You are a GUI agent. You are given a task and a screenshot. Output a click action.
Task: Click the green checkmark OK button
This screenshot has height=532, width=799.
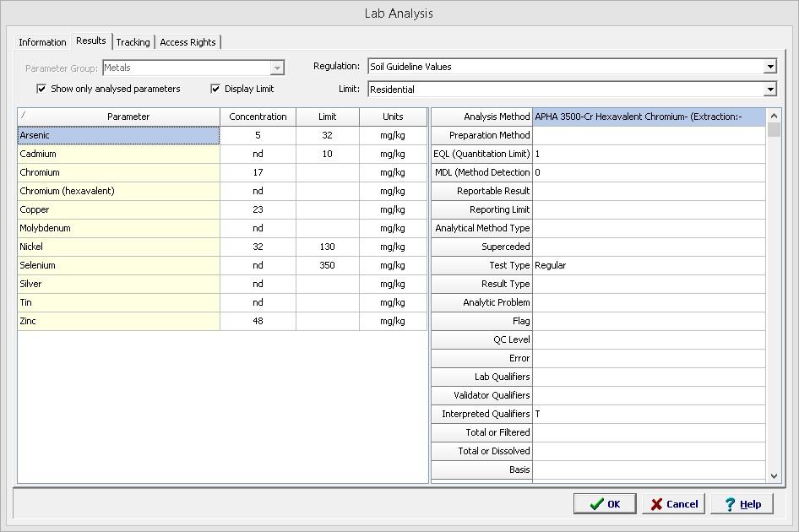click(x=605, y=504)
